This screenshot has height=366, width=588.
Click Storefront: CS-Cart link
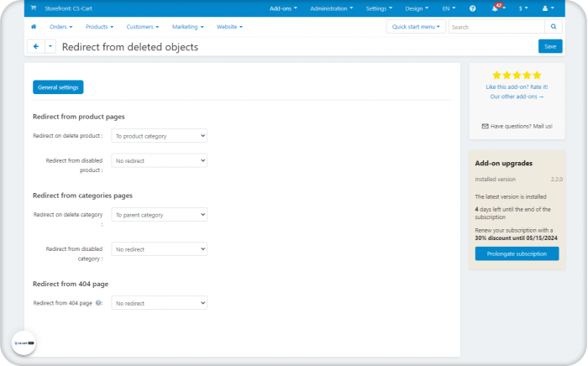click(x=68, y=8)
